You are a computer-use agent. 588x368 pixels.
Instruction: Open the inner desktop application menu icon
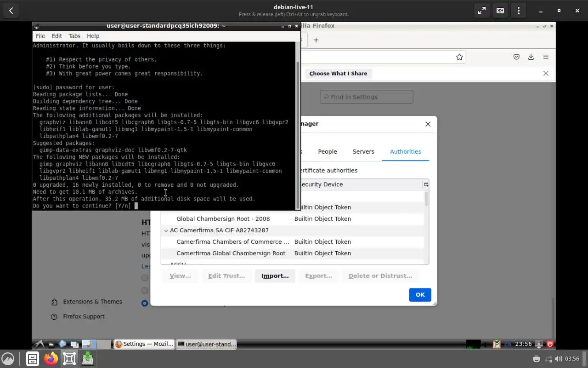point(40,344)
